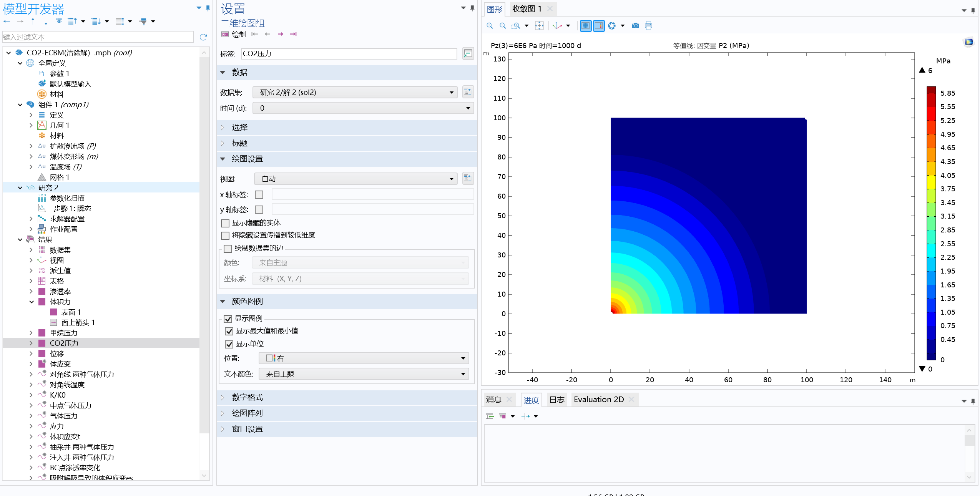
Task: Open the 位置 legend position dropdown
Action: [364, 358]
